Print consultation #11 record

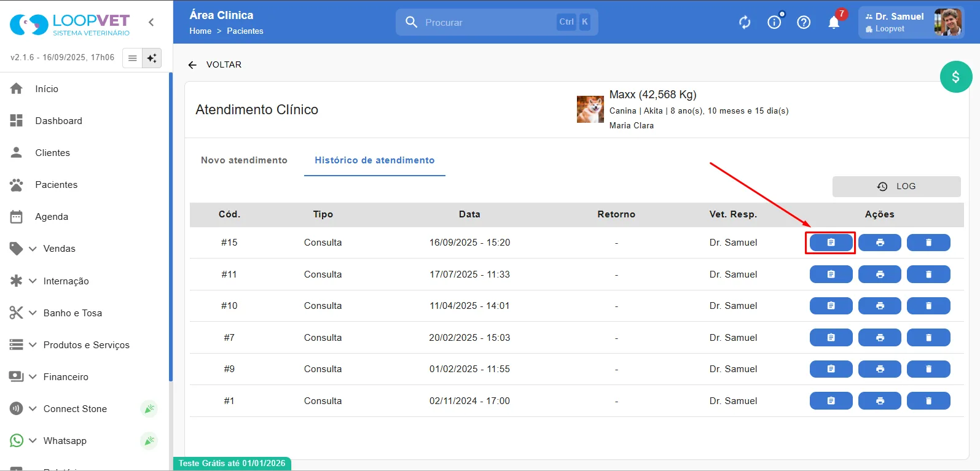(880, 274)
